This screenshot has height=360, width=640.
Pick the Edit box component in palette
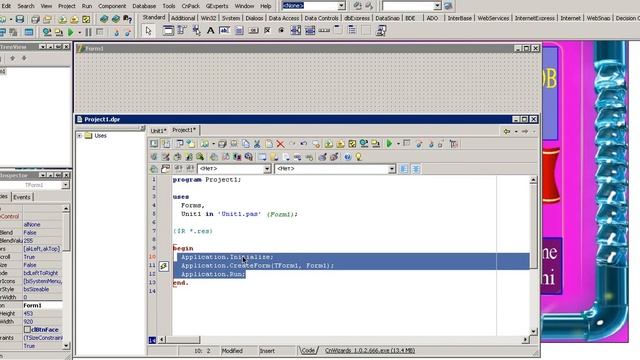(x=224, y=31)
